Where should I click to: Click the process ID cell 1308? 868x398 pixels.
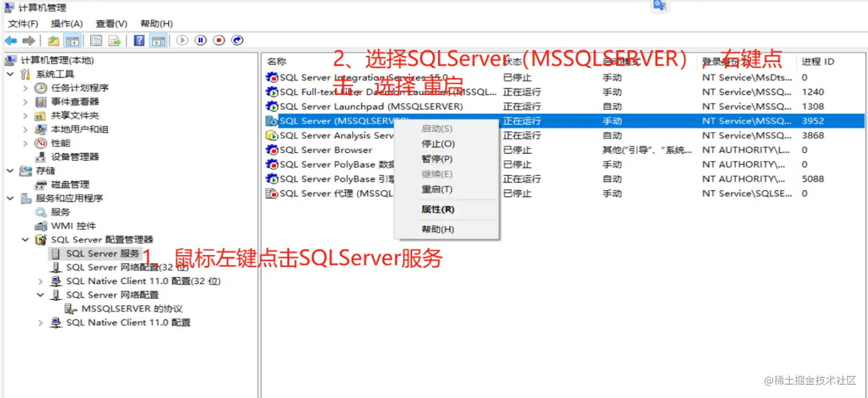(x=813, y=106)
